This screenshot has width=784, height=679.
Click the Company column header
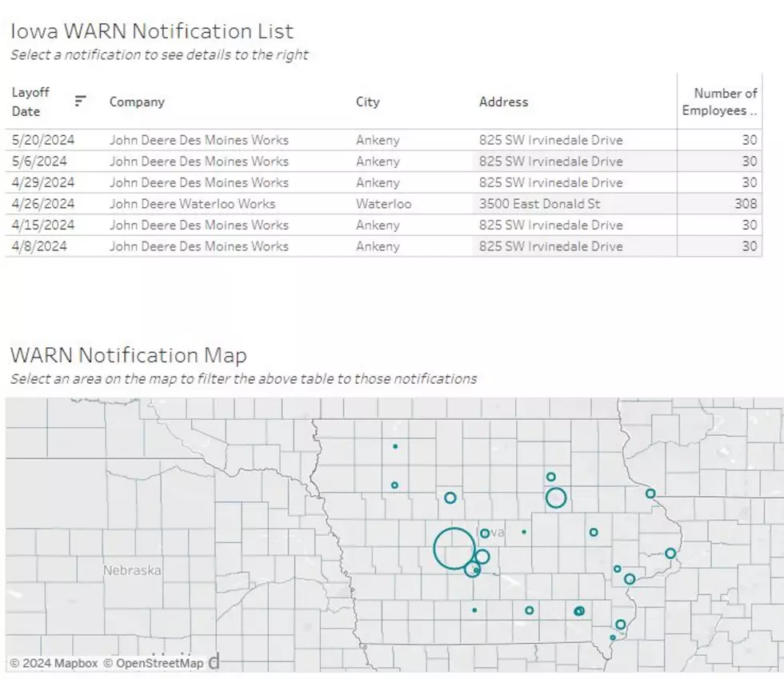(x=137, y=102)
